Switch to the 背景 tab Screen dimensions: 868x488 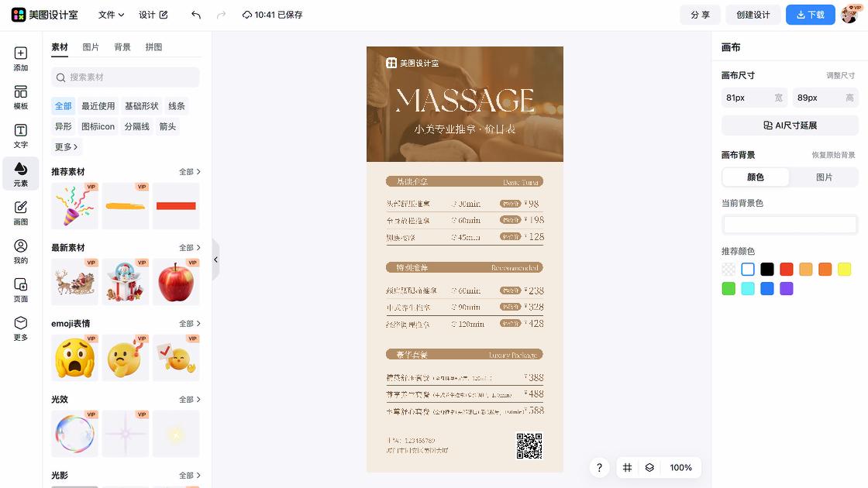point(123,46)
